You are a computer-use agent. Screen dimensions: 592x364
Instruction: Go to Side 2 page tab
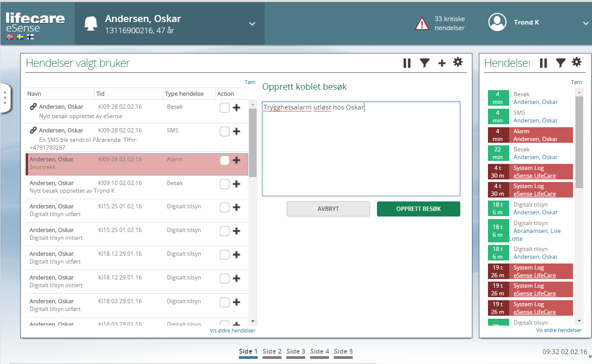[x=272, y=353]
